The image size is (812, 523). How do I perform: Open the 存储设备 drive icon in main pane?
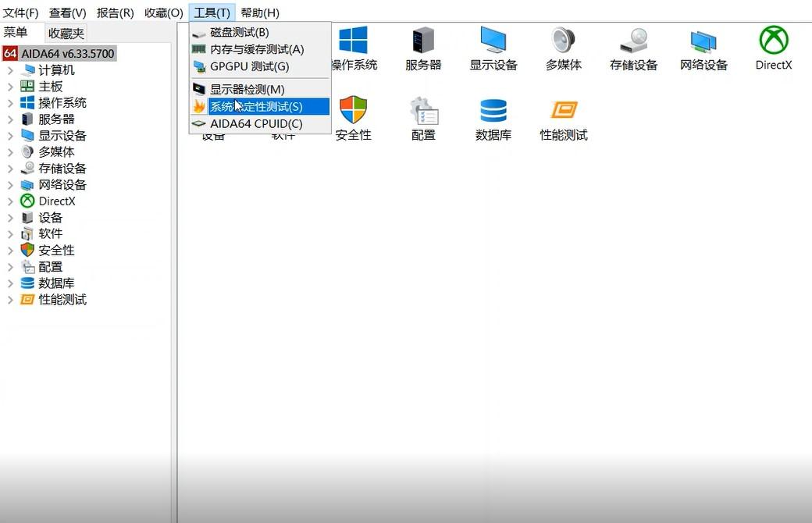(x=634, y=40)
